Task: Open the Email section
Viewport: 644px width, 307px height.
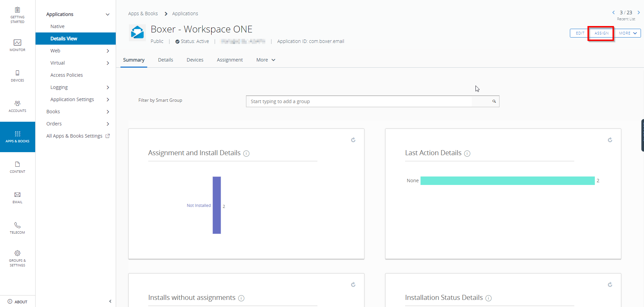Action: coord(17,197)
